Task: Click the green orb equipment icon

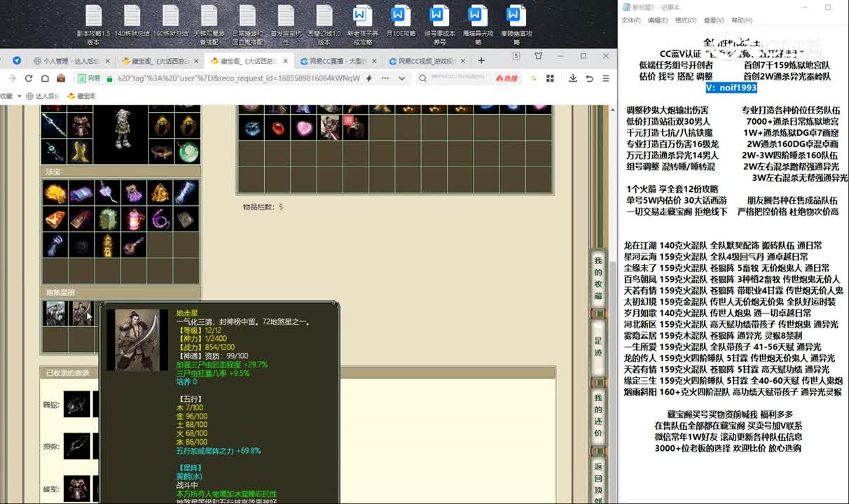Action: [188, 151]
